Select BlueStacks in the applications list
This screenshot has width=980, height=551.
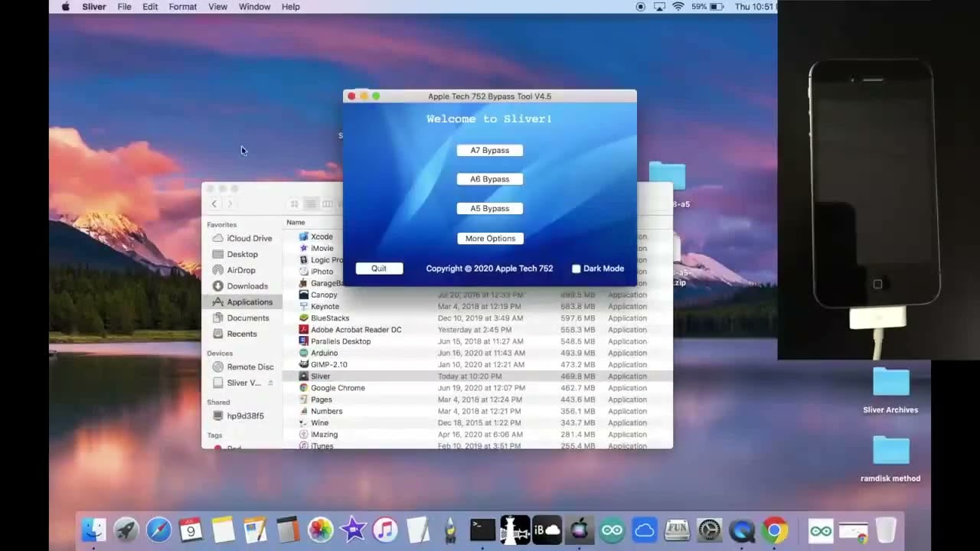(x=478, y=318)
